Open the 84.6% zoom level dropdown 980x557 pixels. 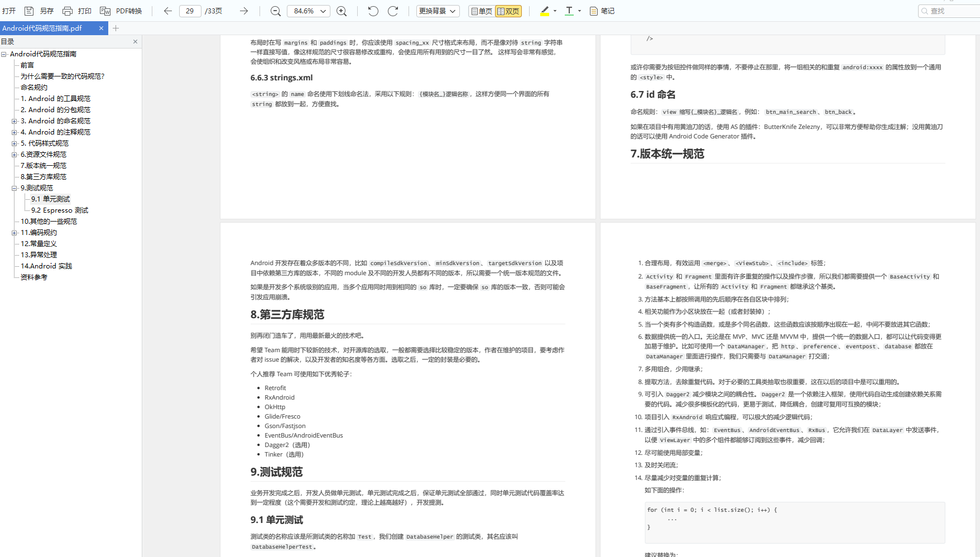pos(309,11)
